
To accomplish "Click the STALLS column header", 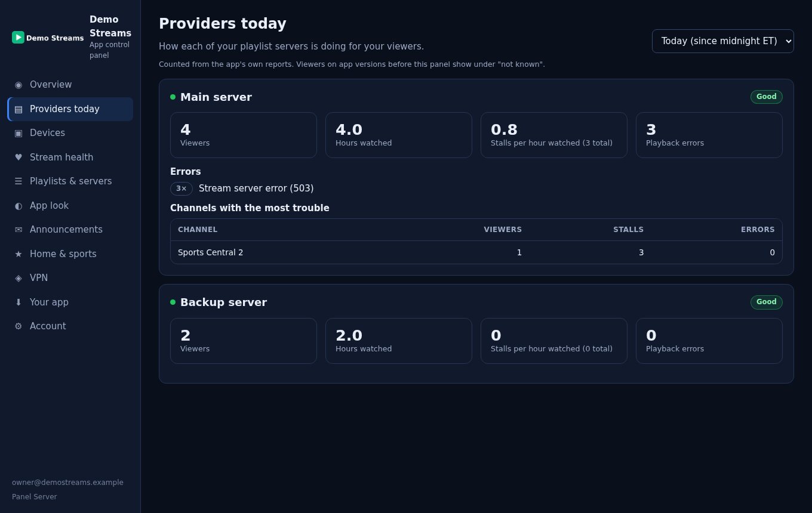I will (629, 230).
